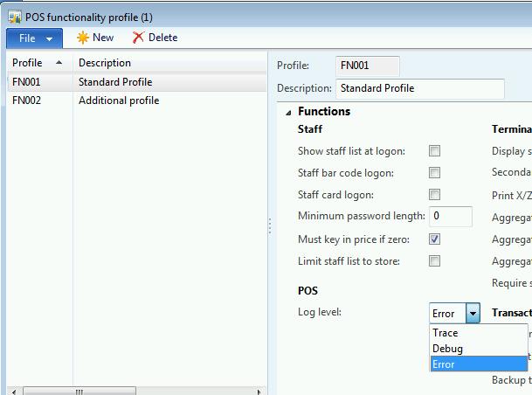The image size is (532, 395).
Task: Choose Debug in Log level list
Action: (x=447, y=349)
